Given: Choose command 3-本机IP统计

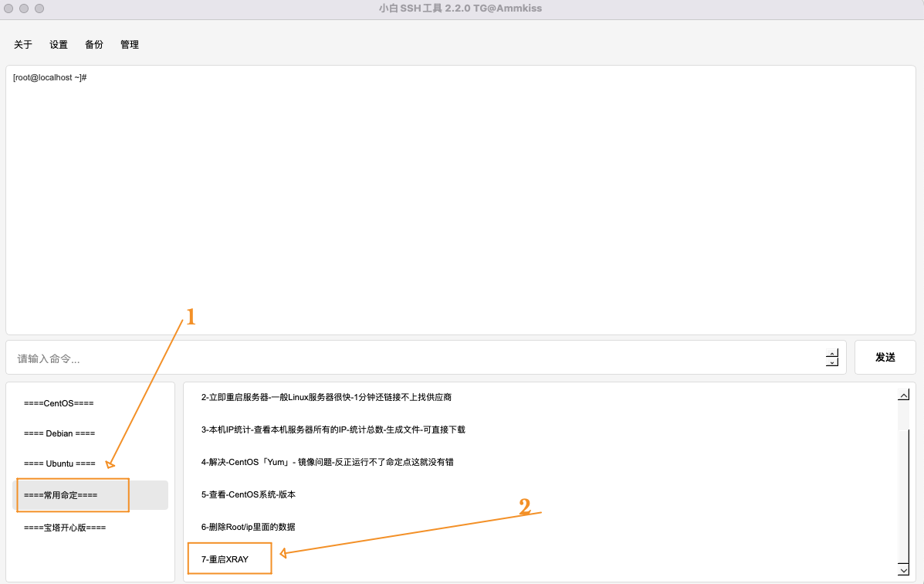Looking at the screenshot, I should [333, 430].
